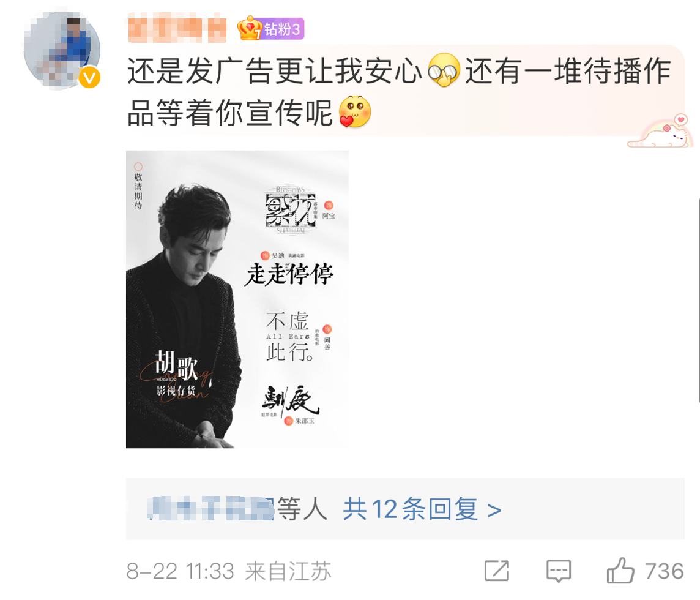Tap the comment text 还是发广告更让我安心
This screenshot has width=700, height=600.
275,70
